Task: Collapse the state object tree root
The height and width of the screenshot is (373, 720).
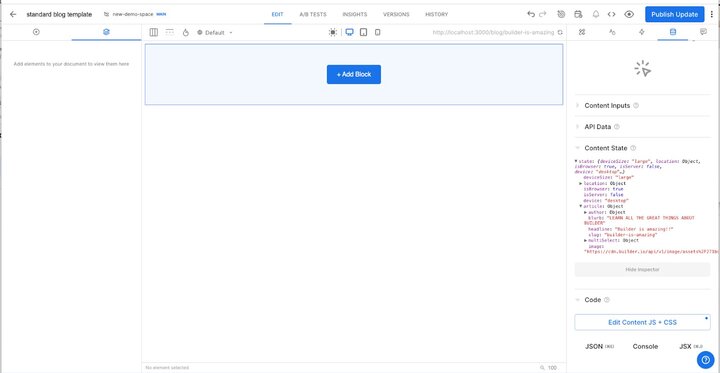Action: [576, 161]
